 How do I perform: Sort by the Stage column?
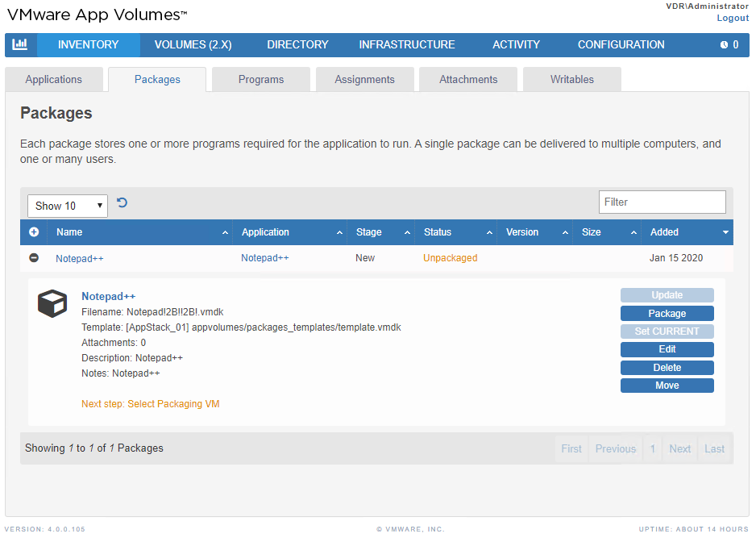pos(381,232)
